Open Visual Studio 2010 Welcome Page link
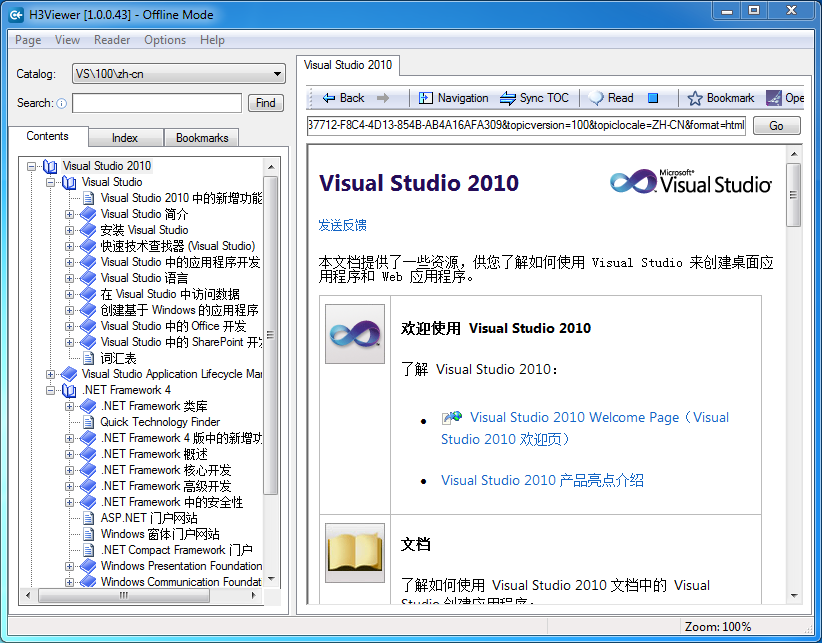 tap(585, 428)
